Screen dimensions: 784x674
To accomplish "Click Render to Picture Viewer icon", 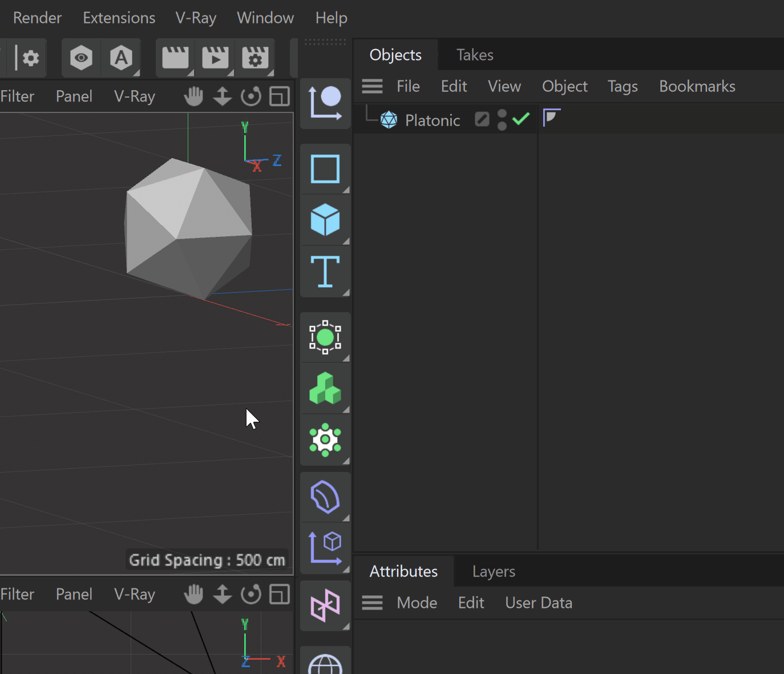I will click(215, 58).
